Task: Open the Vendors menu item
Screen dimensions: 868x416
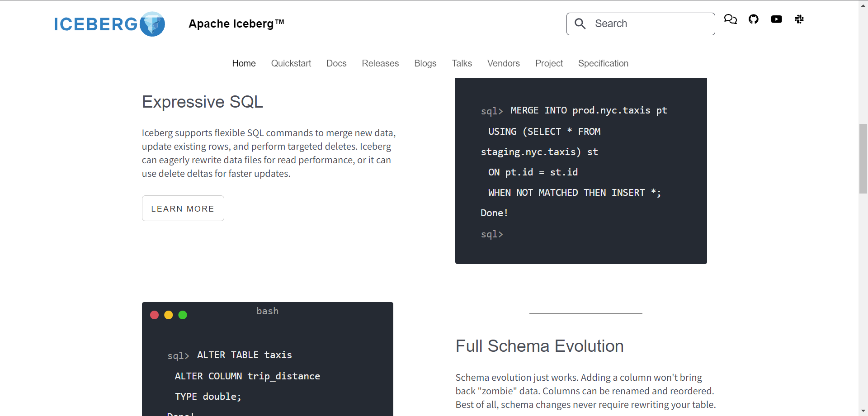Action: pyautogui.click(x=504, y=63)
